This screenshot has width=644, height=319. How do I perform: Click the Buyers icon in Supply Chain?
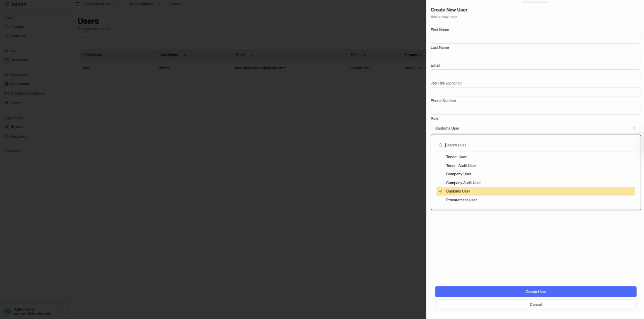click(6, 127)
